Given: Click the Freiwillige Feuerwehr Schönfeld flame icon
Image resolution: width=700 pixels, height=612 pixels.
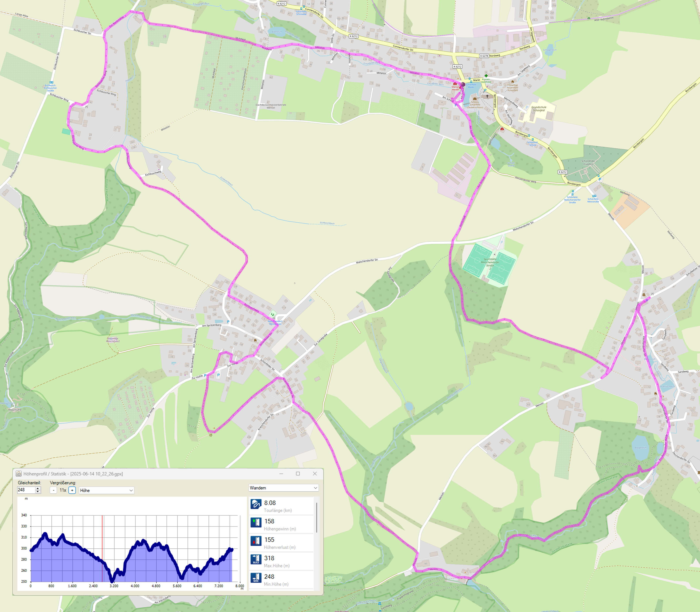Looking at the screenshot, I should [512, 82].
